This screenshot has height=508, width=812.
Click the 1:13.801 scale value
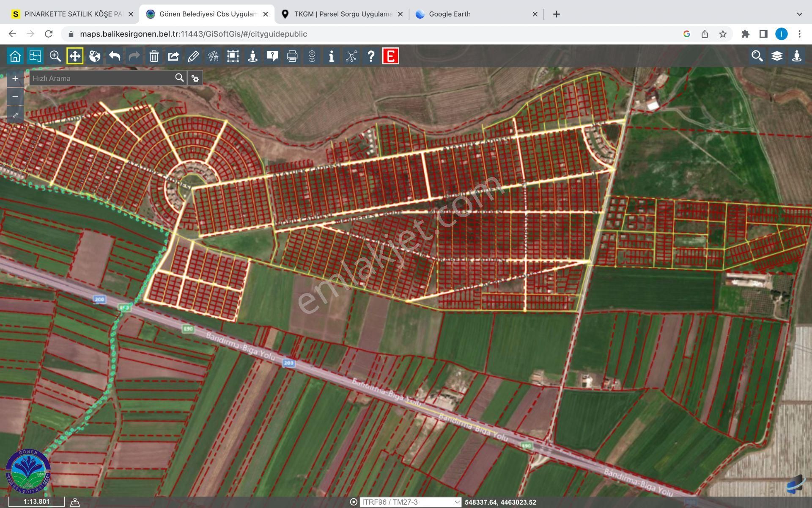click(36, 502)
